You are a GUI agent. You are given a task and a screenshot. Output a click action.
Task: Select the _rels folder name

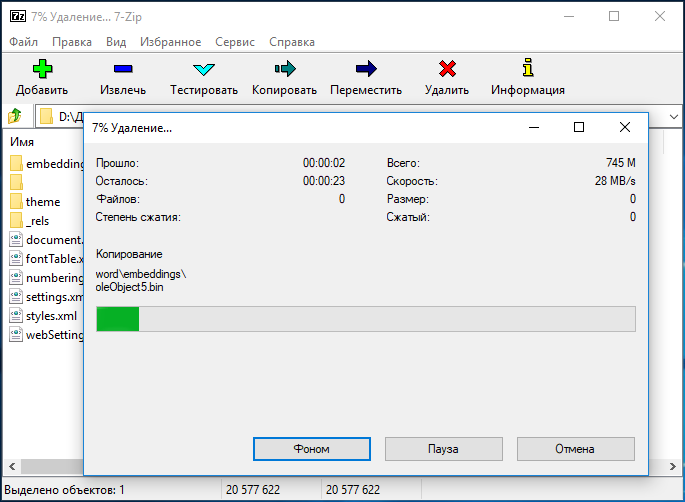(x=38, y=221)
